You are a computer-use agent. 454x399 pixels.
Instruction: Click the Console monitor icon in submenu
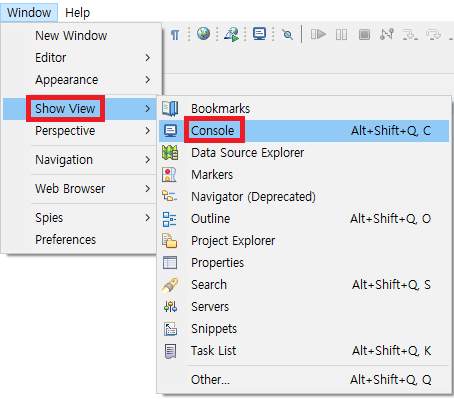[x=170, y=131]
